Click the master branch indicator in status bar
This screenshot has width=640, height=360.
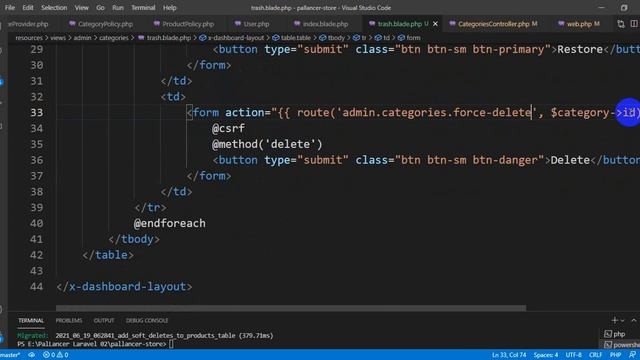click(10, 355)
